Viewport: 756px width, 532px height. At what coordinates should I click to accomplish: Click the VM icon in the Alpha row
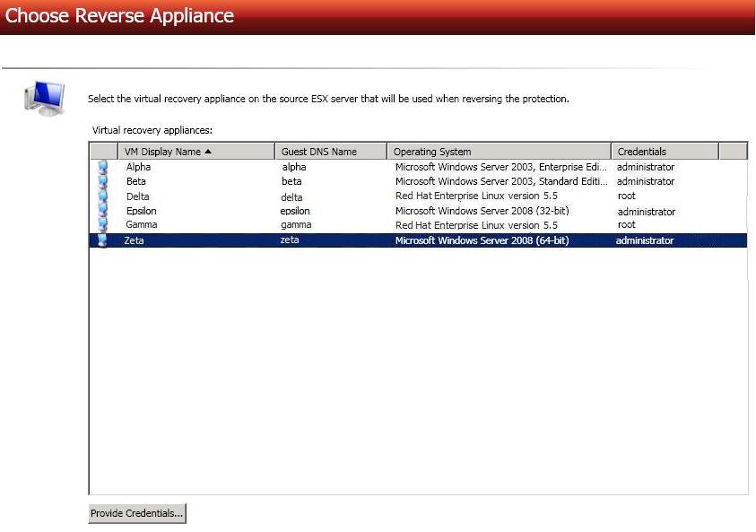pyautogui.click(x=103, y=167)
